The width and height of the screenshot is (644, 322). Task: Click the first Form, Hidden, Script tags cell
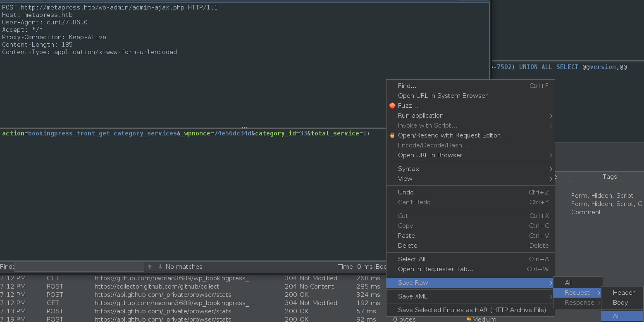pyautogui.click(x=602, y=196)
